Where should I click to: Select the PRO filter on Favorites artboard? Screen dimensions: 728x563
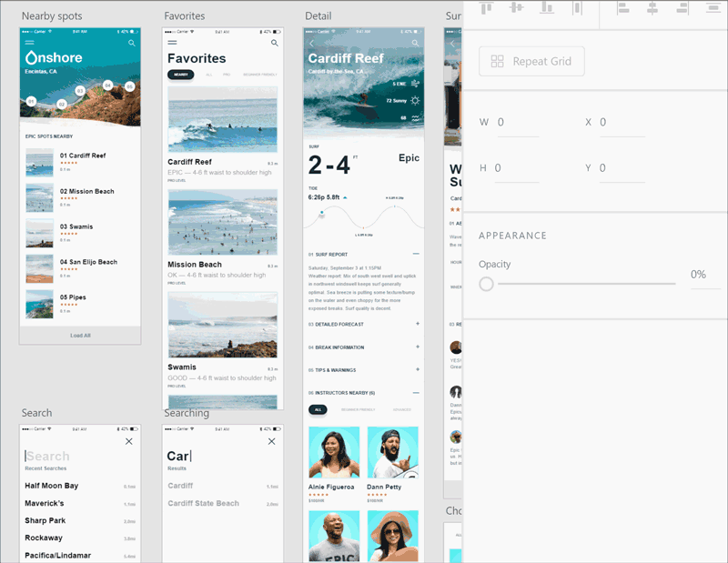[227, 75]
